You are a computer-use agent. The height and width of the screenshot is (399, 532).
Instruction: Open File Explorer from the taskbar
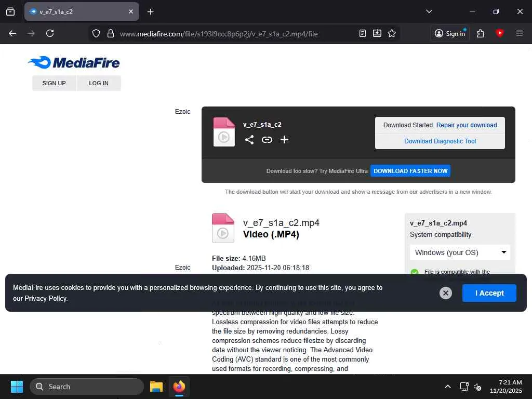(x=156, y=387)
